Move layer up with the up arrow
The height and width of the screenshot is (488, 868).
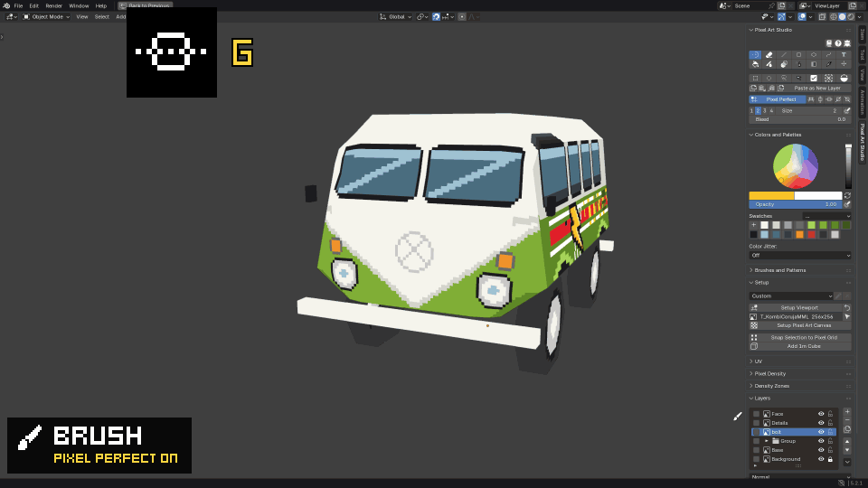[x=847, y=442]
